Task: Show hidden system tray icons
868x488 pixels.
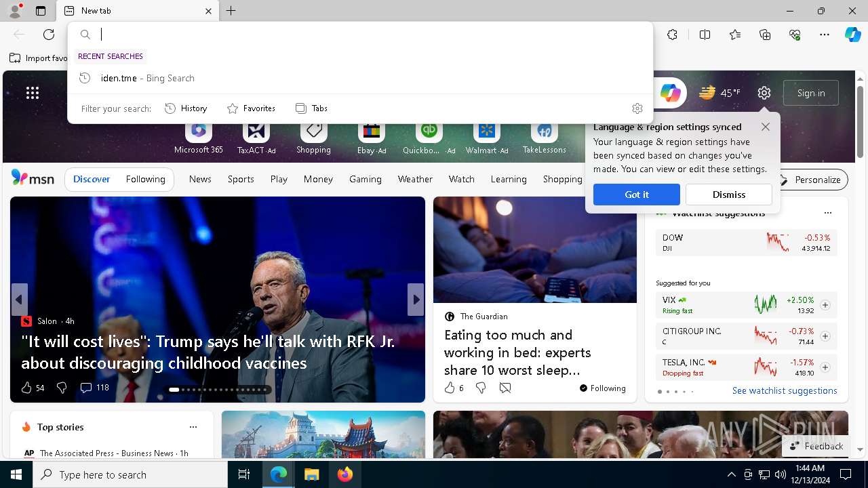Action: 731,474
